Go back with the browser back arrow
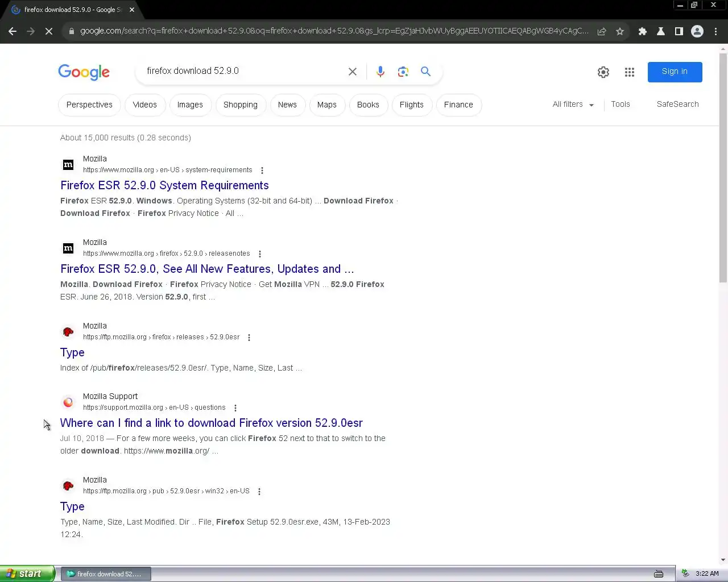The width and height of the screenshot is (728, 582). (13, 31)
